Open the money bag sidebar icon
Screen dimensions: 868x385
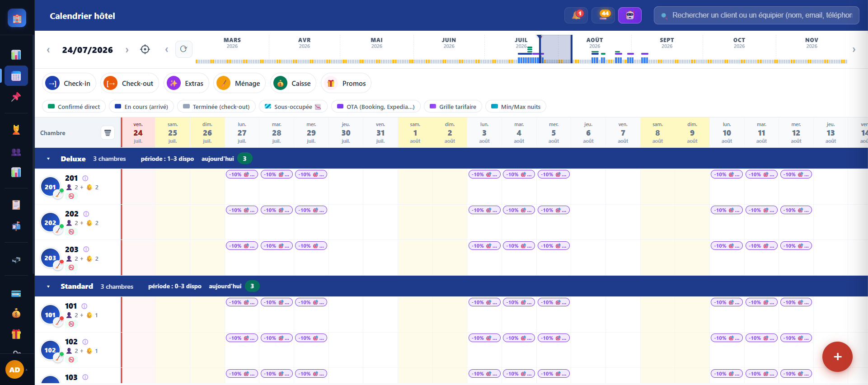(16, 313)
